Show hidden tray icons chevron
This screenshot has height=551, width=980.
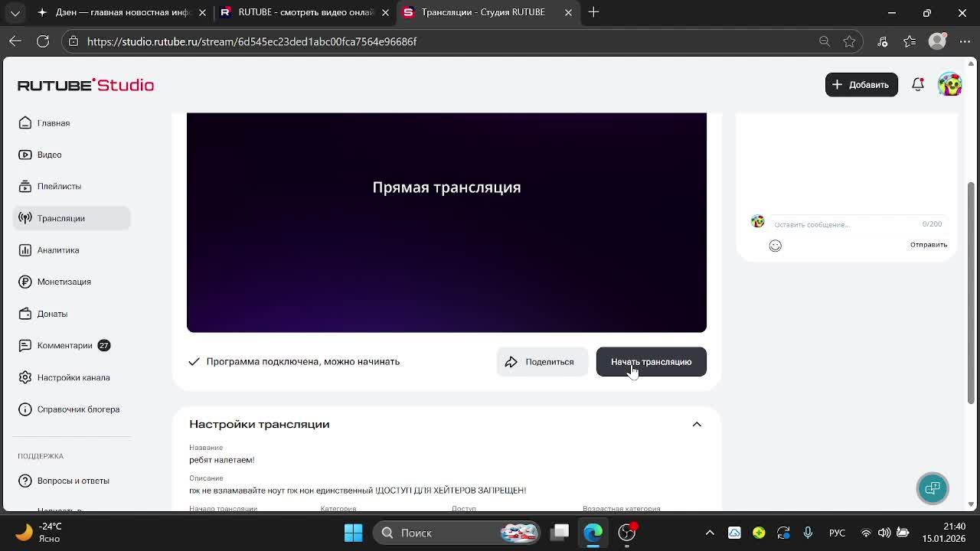pos(710,533)
